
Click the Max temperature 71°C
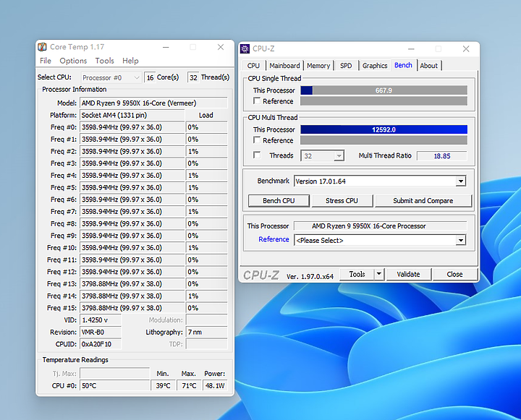[x=189, y=386]
